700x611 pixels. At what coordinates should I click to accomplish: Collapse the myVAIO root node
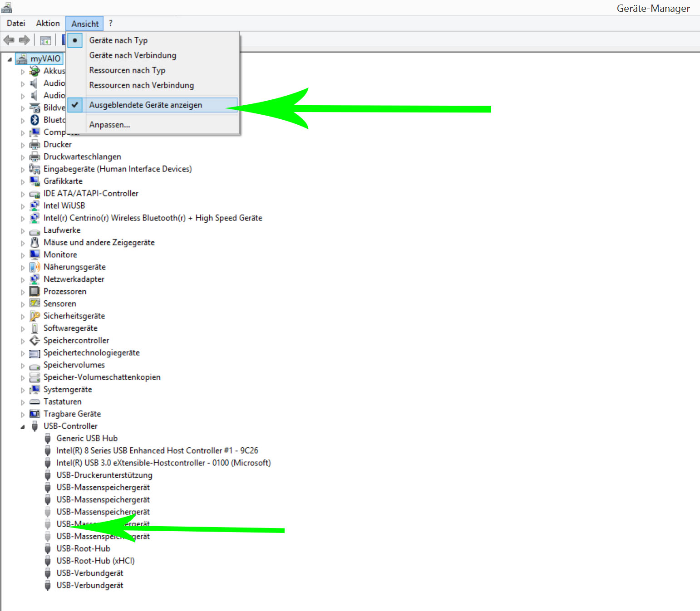[9, 59]
